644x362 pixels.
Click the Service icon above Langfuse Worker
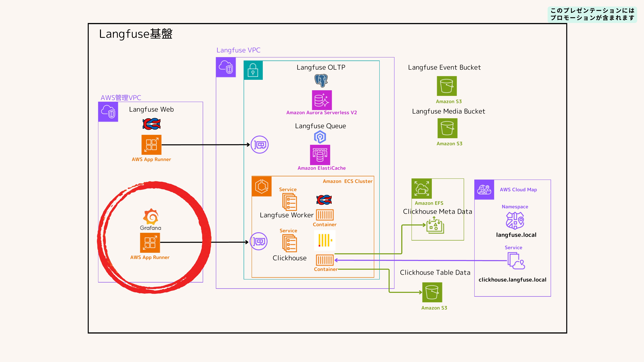click(289, 202)
